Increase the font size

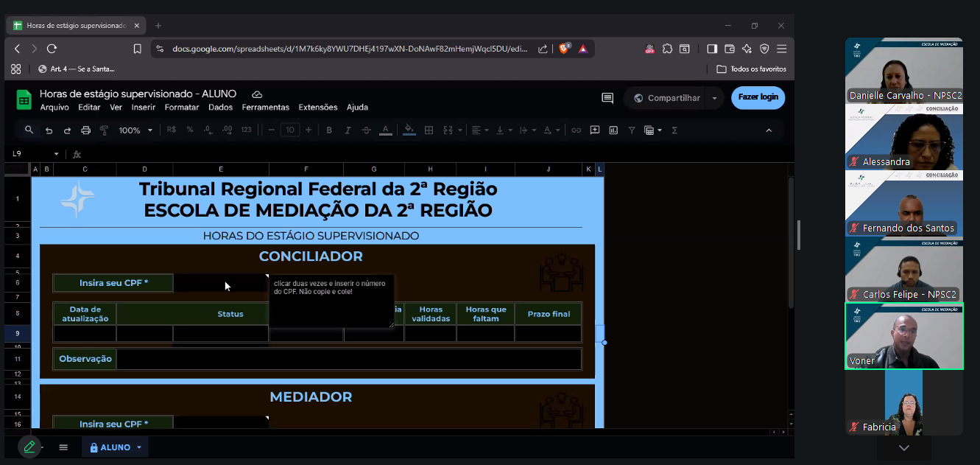tap(309, 130)
